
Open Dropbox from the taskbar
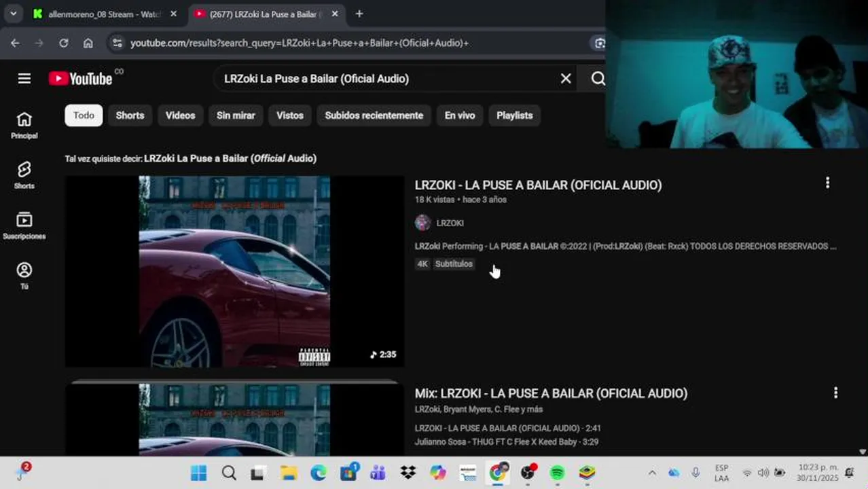[x=408, y=473]
